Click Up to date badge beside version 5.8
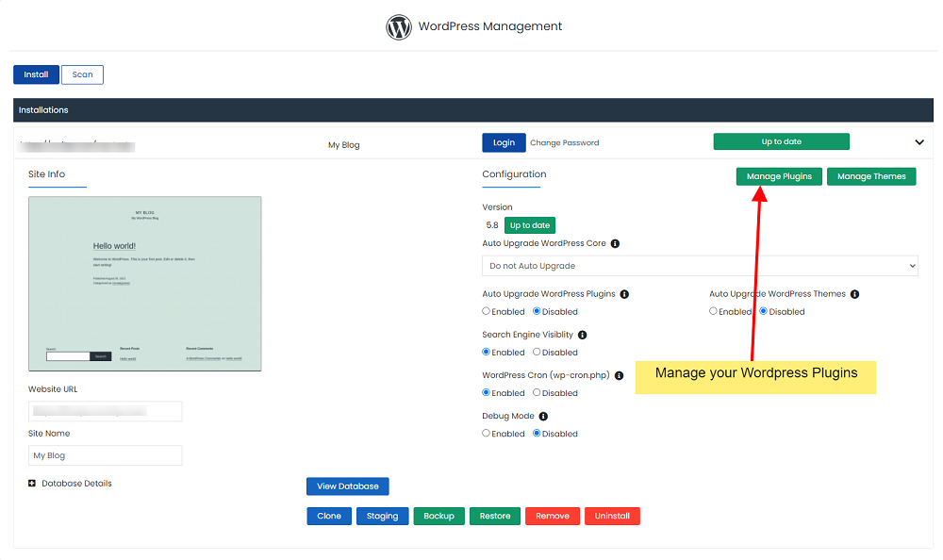943x560 pixels. [x=530, y=225]
